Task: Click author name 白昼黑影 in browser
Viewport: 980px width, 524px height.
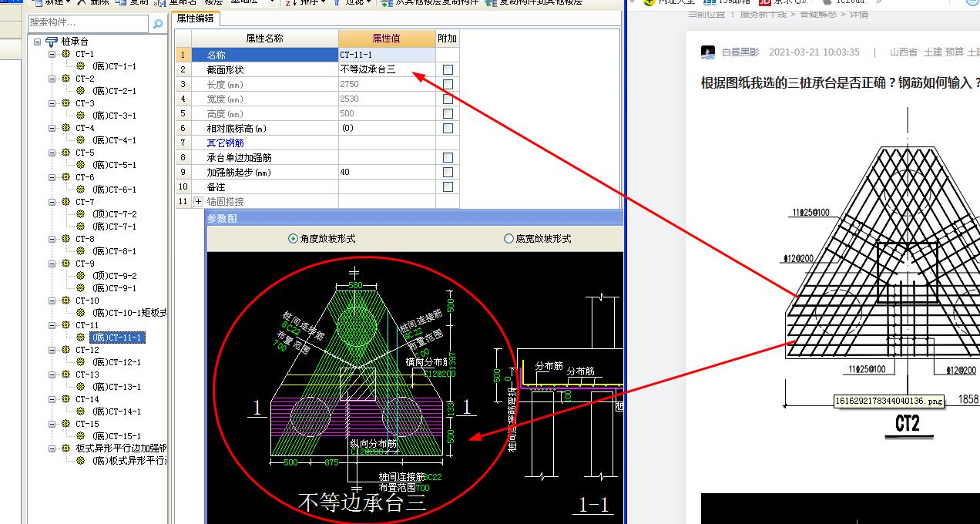Action: click(740, 52)
